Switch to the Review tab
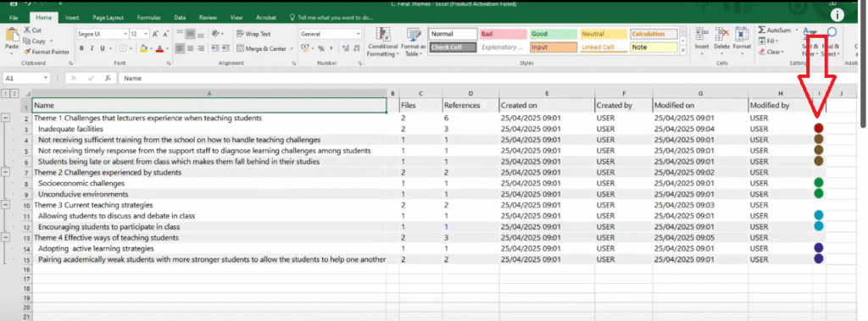The image size is (868, 321). coord(209,18)
